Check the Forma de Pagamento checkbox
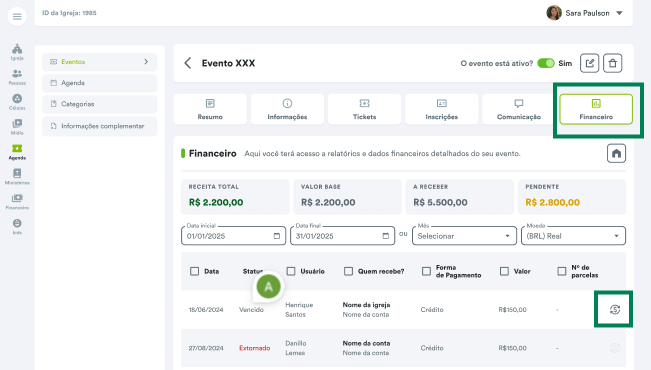Image resolution: width=651 pixels, height=370 pixels. (x=426, y=271)
